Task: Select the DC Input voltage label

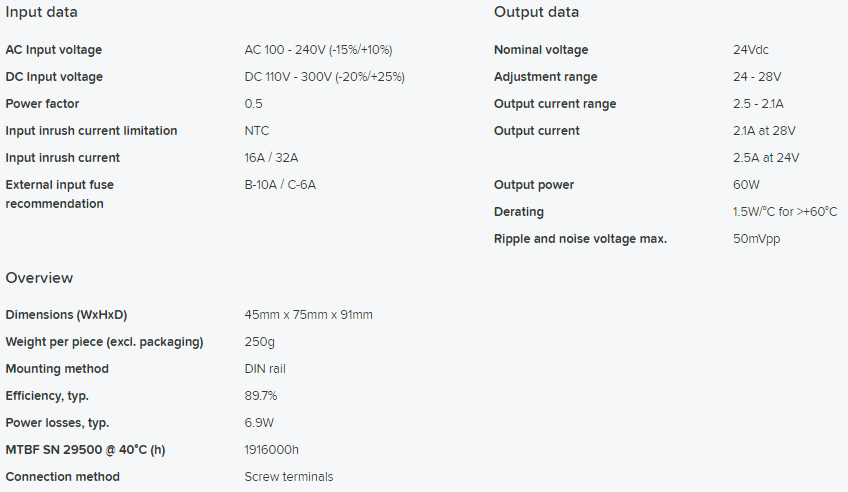Action: tap(54, 77)
